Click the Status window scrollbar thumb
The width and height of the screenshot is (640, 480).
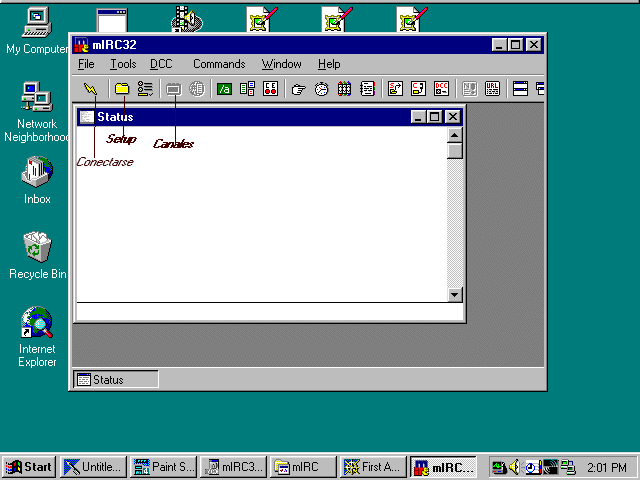pyautogui.click(x=455, y=151)
